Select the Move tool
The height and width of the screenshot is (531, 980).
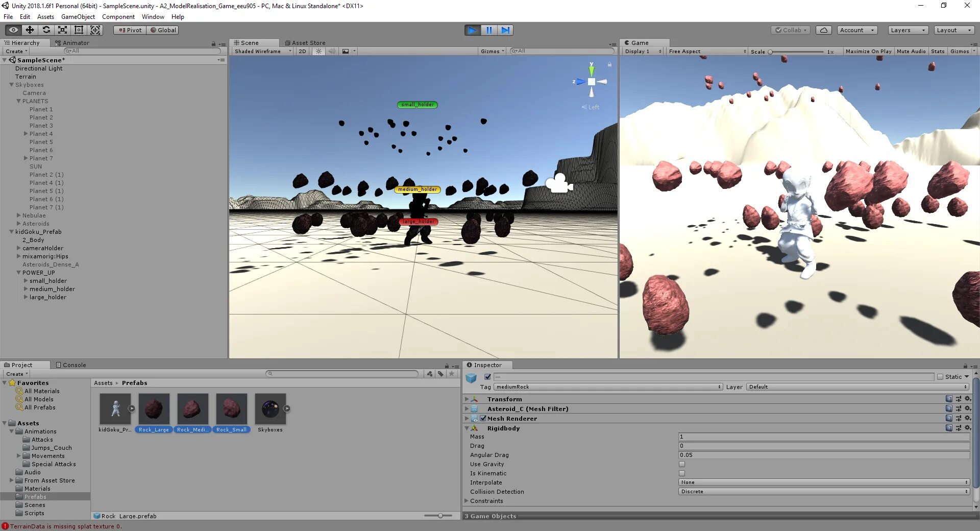coord(30,30)
